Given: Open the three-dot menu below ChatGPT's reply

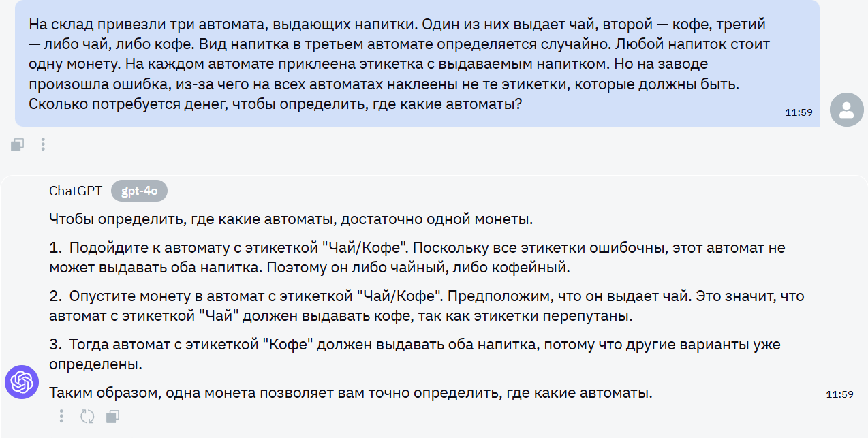Looking at the screenshot, I should [61, 416].
